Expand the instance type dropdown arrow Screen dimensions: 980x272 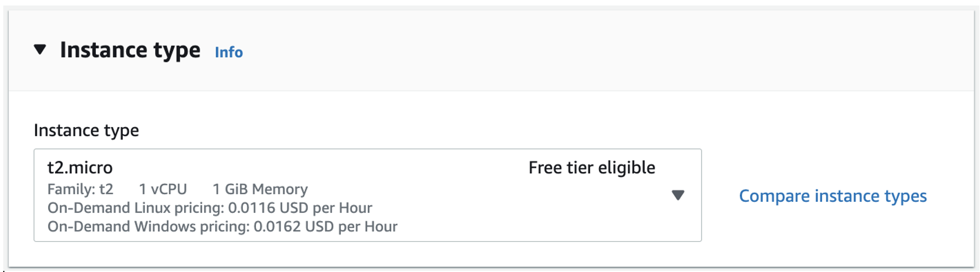[678, 195]
